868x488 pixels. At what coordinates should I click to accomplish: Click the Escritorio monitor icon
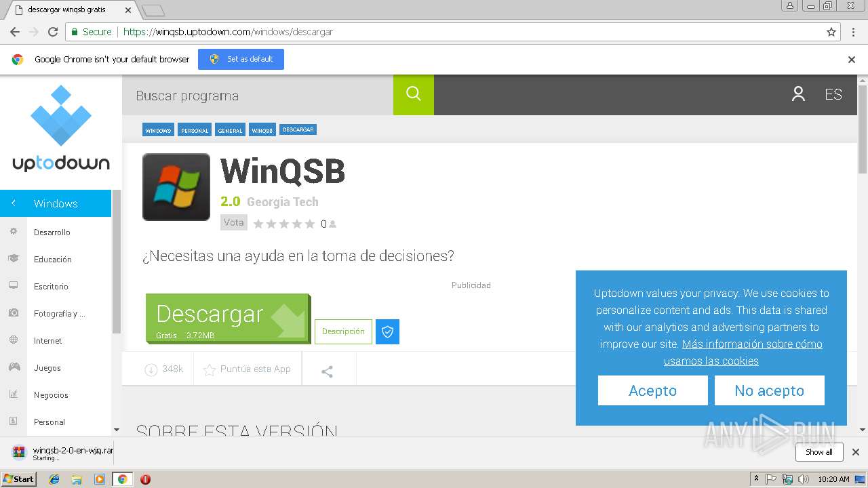point(13,286)
